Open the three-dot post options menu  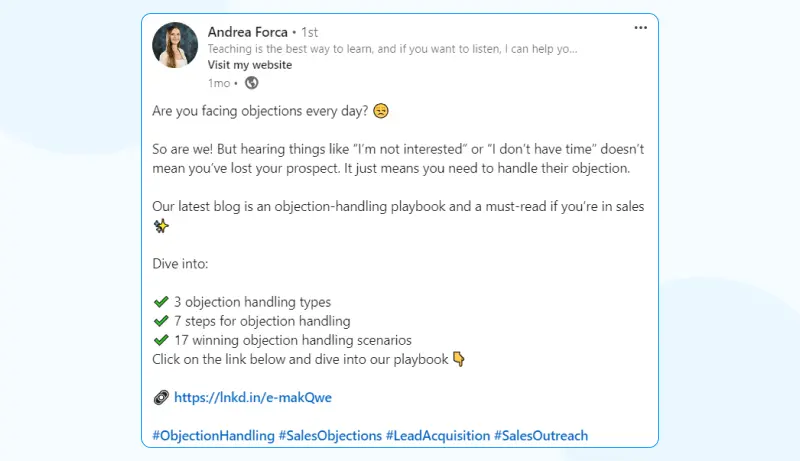point(641,28)
